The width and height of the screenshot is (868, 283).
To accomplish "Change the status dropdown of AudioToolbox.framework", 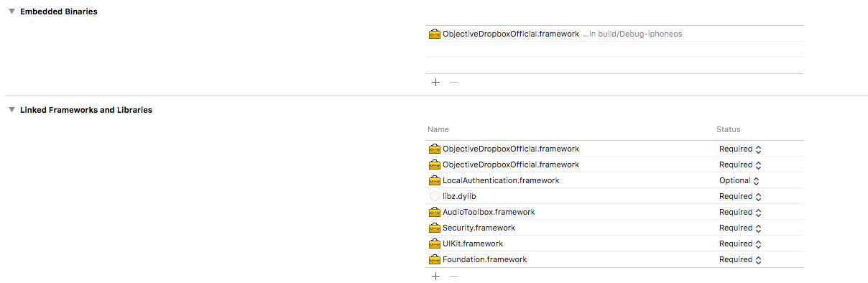I will [740, 212].
